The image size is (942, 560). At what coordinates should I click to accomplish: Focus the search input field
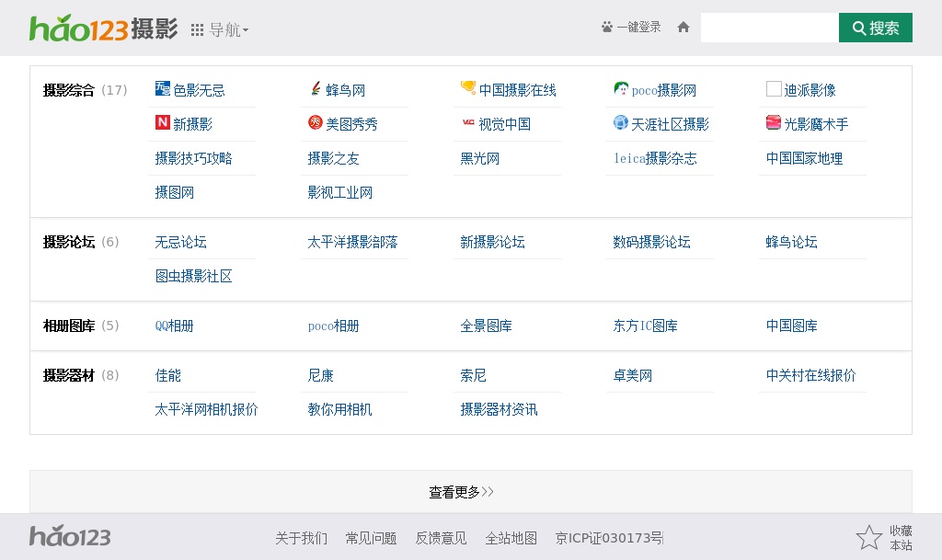coord(769,28)
